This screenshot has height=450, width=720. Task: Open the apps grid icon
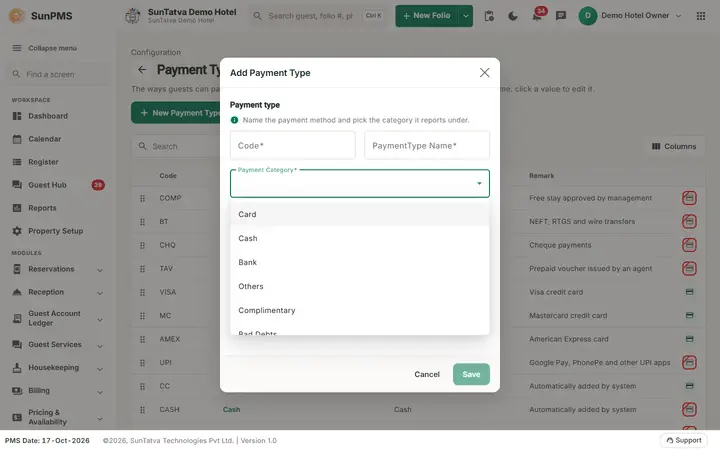pyautogui.click(x=701, y=16)
